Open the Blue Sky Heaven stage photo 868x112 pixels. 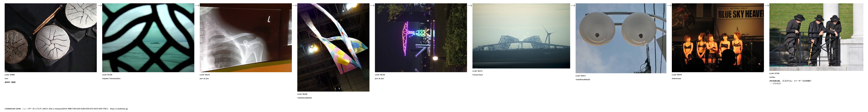(718, 38)
